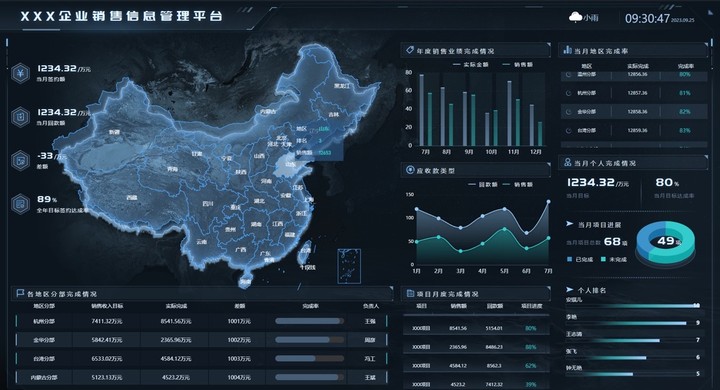Click 杭州分部 completion rate progress bar
The width and height of the screenshot is (720, 390).
[x=309, y=321]
